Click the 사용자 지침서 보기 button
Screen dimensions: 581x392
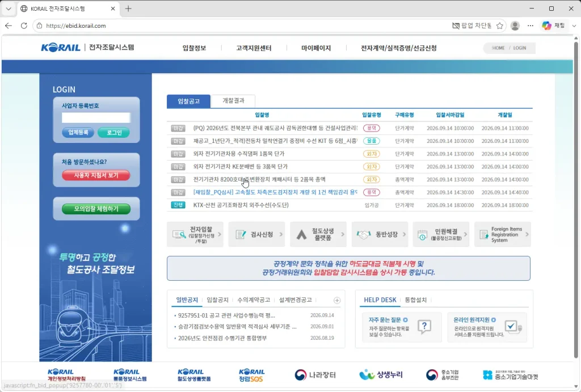click(96, 175)
